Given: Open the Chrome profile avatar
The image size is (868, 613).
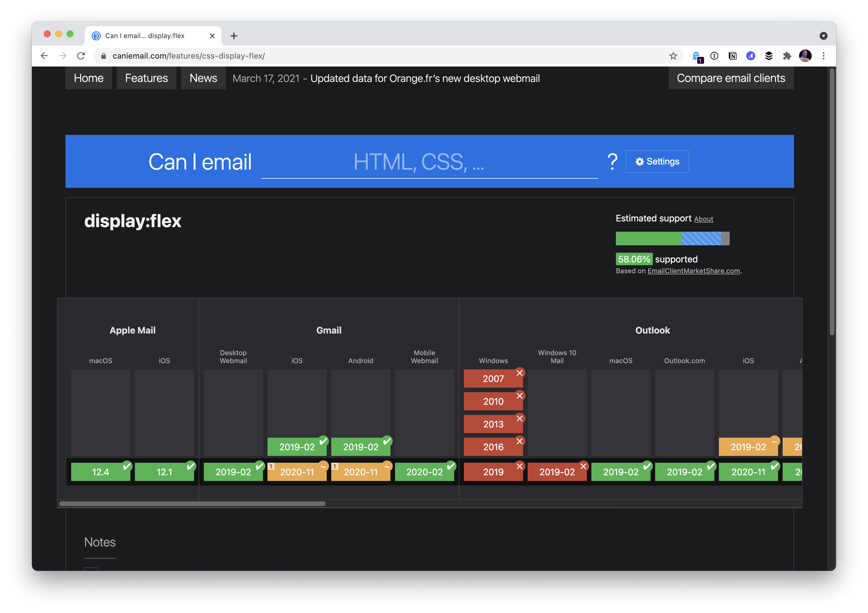Looking at the screenshot, I should coord(805,56).
